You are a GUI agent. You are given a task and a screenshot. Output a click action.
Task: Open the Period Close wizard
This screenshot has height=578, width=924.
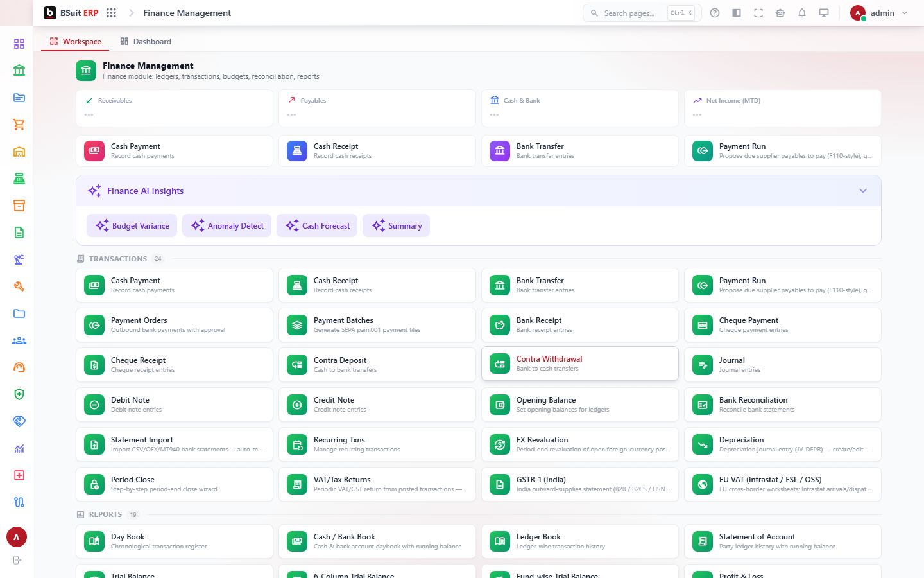[175, 484]
